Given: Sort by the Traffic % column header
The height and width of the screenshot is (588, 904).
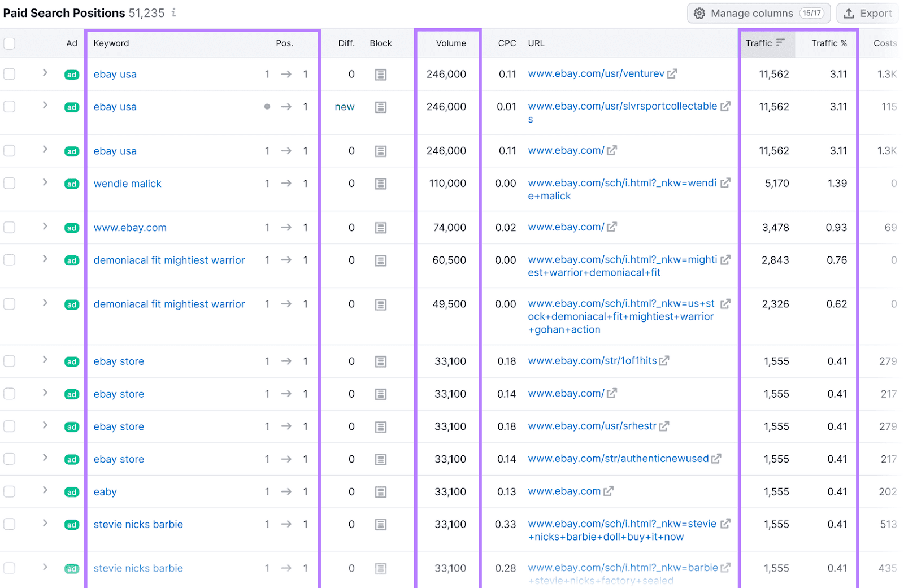Looking at the screenshot, I should 829,43.
